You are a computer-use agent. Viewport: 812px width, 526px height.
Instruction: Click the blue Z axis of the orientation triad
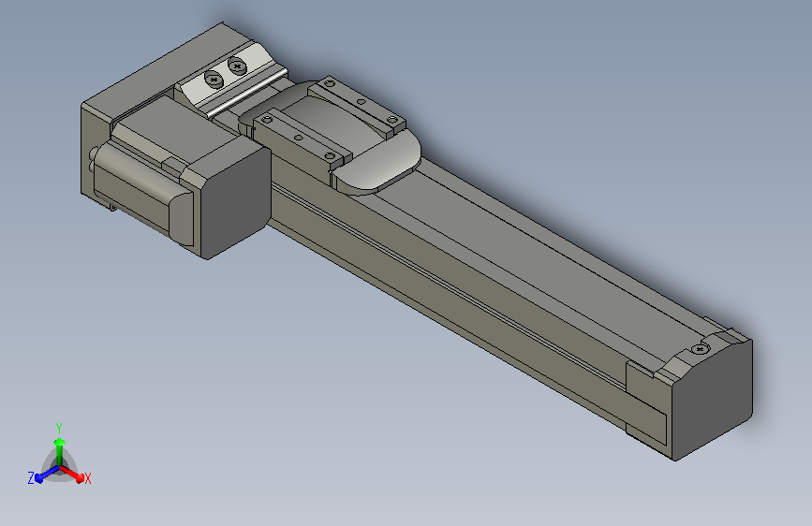tap(43, 475)
